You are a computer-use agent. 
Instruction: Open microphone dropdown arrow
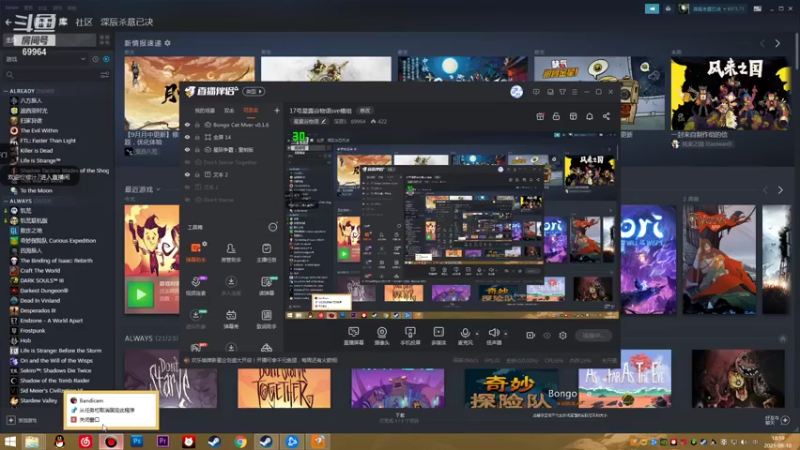(477, 334)
